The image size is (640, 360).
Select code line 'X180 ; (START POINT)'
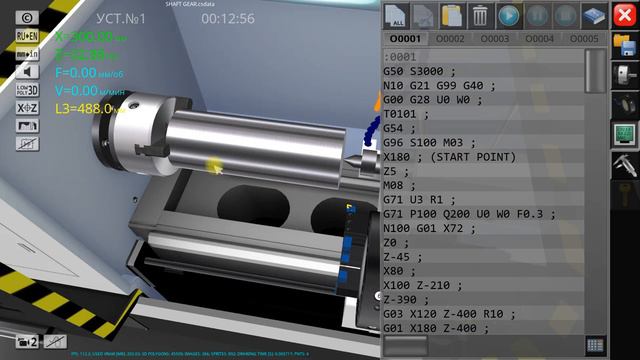(x=484, y=157)
